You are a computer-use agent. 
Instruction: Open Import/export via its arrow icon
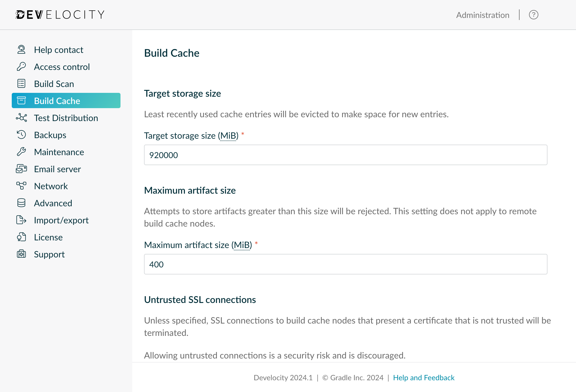(21, 220)
